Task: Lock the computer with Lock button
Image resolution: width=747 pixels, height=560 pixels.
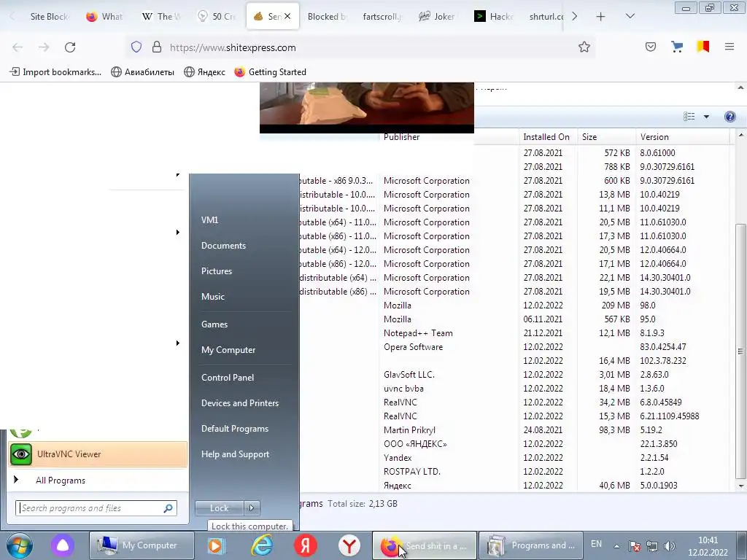Action: (219, 508)
